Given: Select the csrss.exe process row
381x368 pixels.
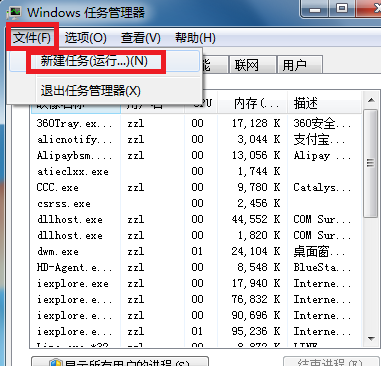Looking at the screenshot, I should coord(196,203).
